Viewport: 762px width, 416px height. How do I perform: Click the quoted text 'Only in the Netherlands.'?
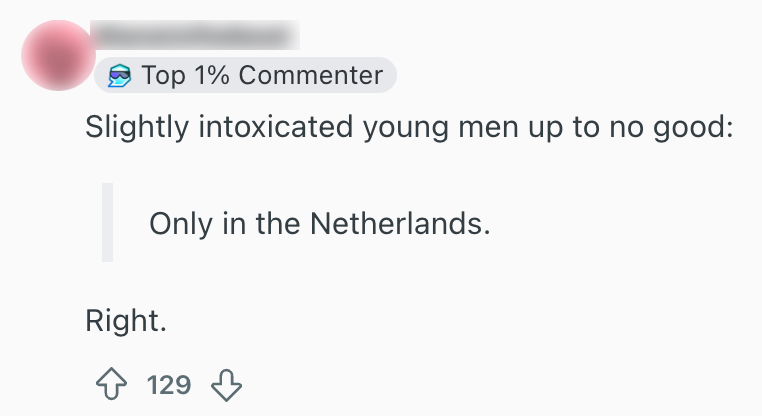click(x=320, y=222)
